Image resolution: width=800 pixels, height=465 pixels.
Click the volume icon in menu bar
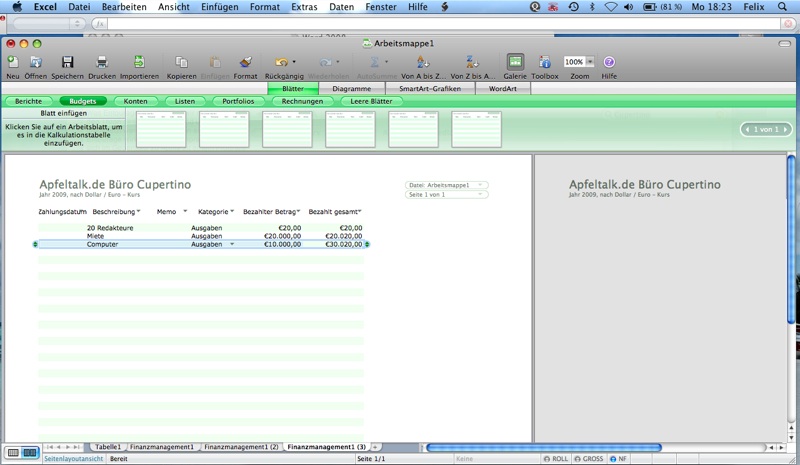629,7
